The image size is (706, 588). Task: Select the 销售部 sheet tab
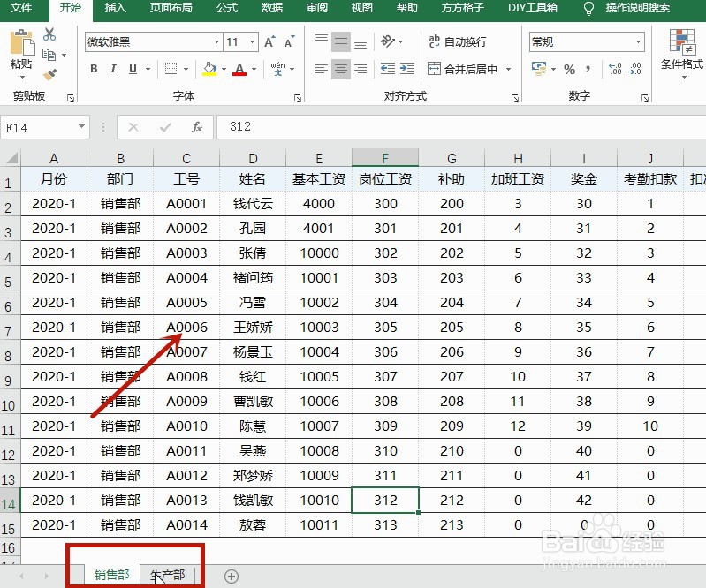[111, 576]
